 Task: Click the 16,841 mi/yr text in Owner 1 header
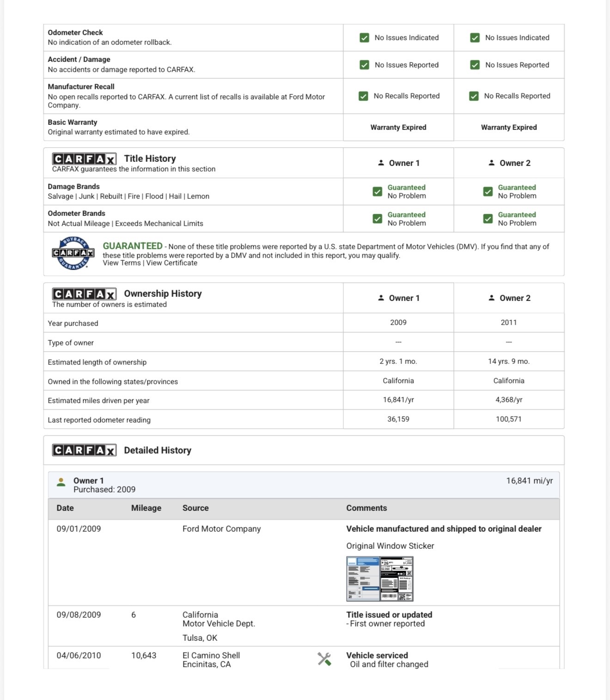pos(530,481)
